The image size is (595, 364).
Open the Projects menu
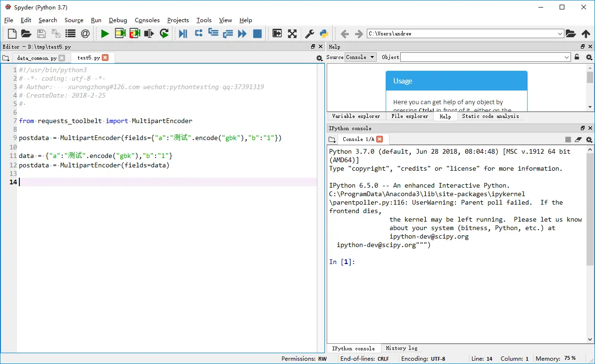[178, 20]
